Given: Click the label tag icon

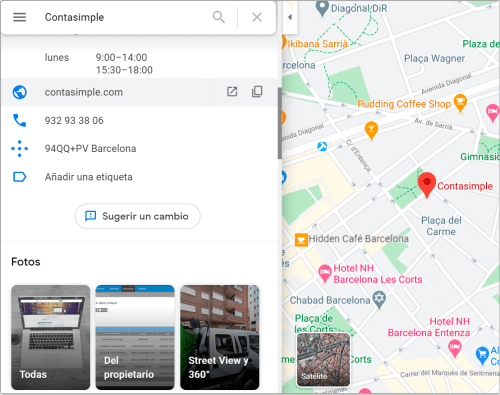Looking at the screenshot, I should click(x=20, y=177).
